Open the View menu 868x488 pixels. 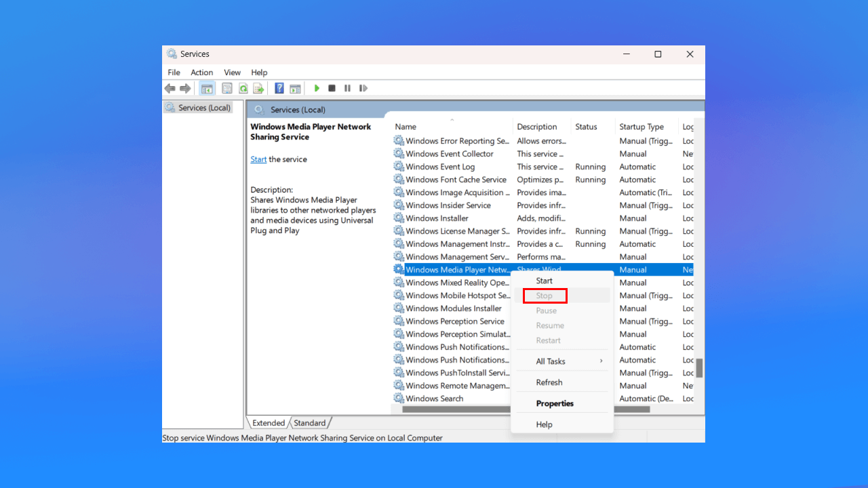[x=233, y=73]
